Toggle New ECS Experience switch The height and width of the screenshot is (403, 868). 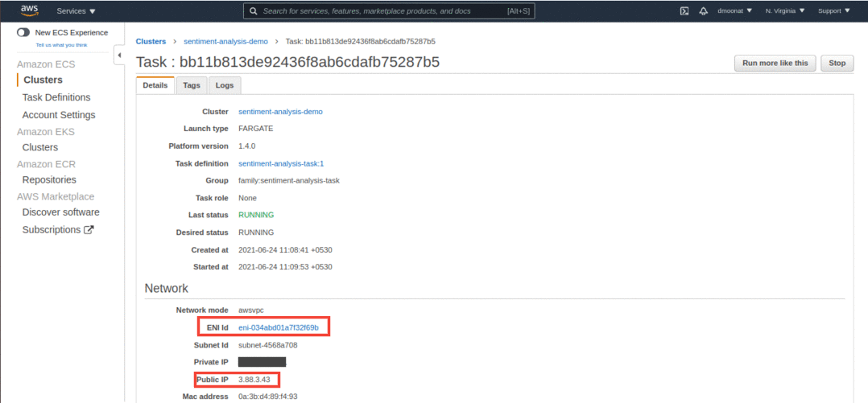pyautogui.click(x=23, y=33)
